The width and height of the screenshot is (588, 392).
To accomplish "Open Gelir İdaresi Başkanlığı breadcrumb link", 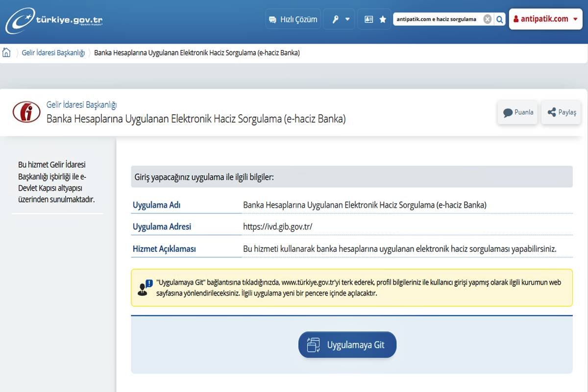I will click(53, 53).
